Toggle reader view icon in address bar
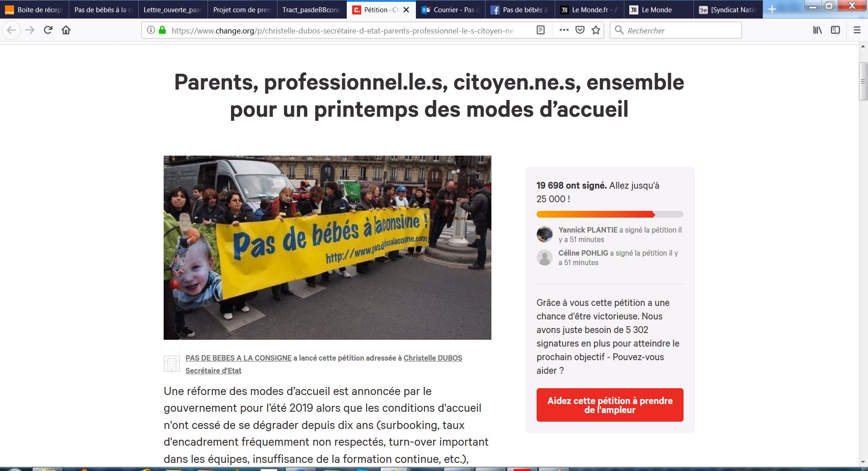The width and height of the screenshot is (868, 471). [540, 30]
